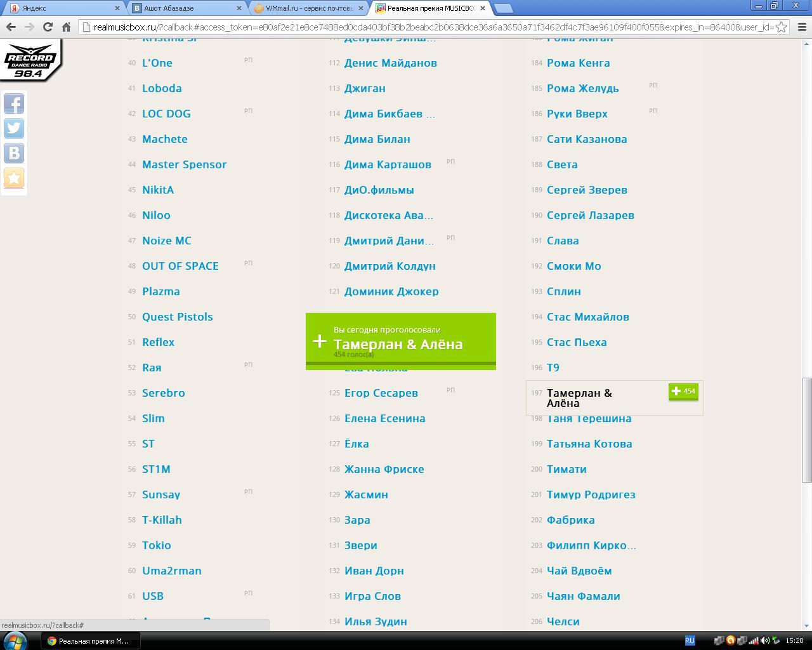Close the Яндекс tab
Viewport: 812px width, 650px height.
tap(117, 8)
